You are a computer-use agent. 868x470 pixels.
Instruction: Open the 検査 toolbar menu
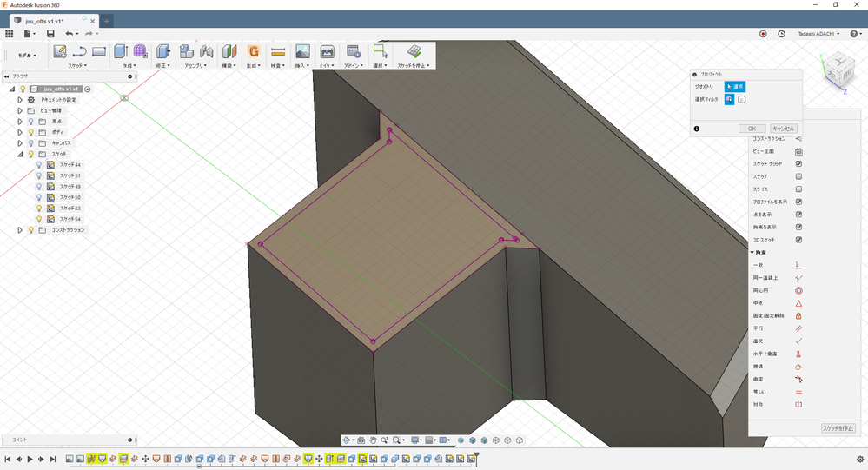pos(277,65)
